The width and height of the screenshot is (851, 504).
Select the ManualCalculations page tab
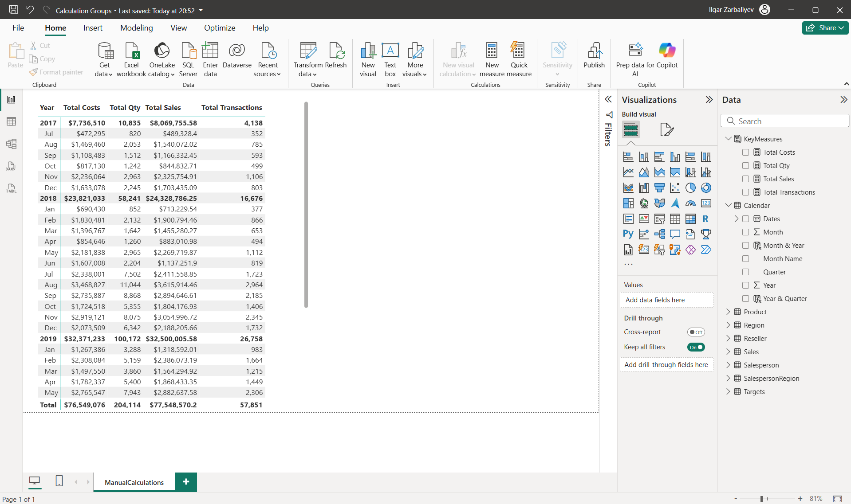pos(134,482)
